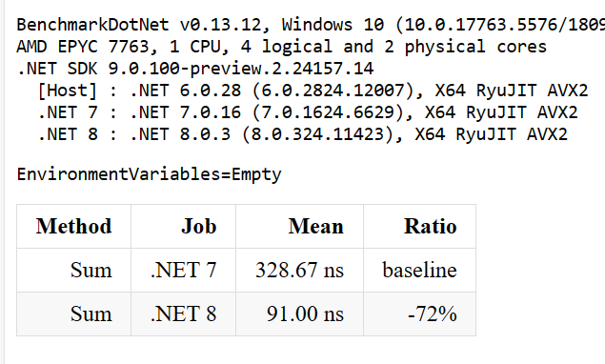Click Sum in the .NET 7 row
Viewport: 605px width, 364px height.
coord(73,270)
